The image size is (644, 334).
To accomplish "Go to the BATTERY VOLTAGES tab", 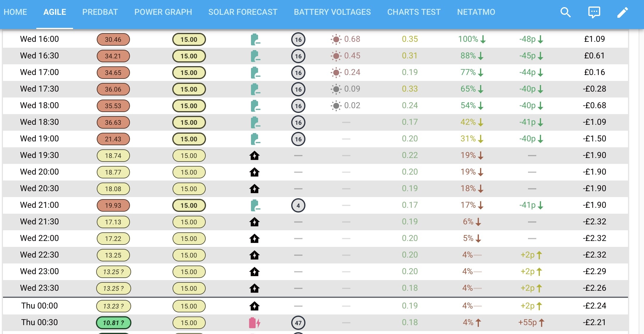I will coord(332,12).
